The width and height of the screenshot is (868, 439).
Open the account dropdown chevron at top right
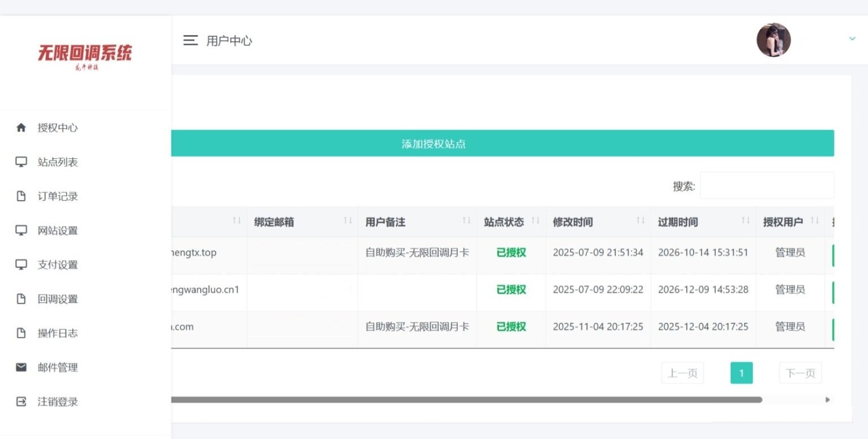[852, 38]
